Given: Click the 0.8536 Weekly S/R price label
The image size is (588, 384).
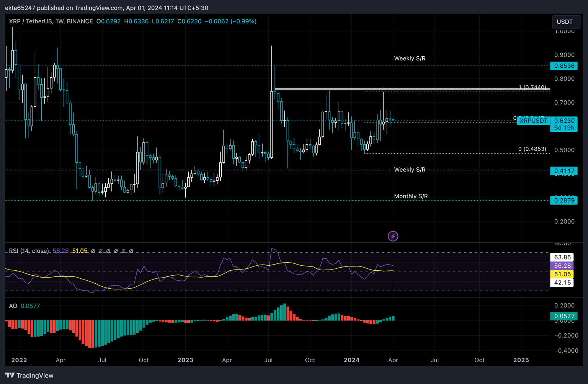Looking at the screenshot, I should click(564, 66).
